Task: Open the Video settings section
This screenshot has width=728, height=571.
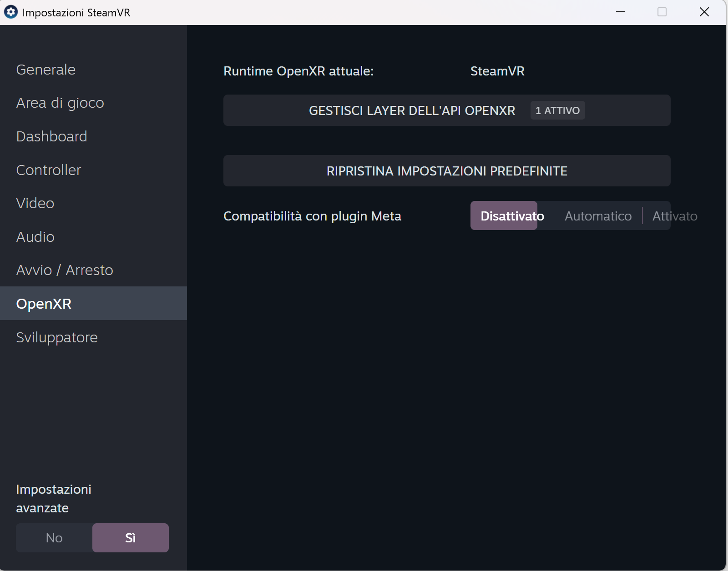Action: tap(93, 203)
